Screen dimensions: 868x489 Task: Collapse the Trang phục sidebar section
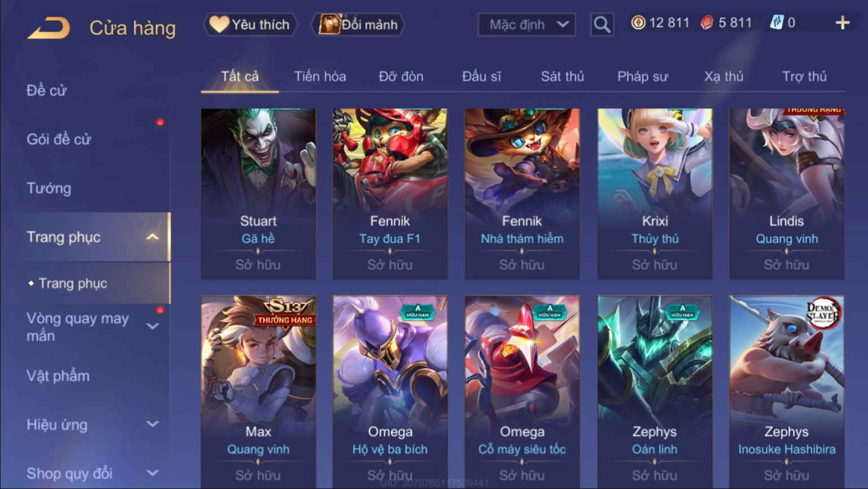pyautogui.click(x=152, y=237)
